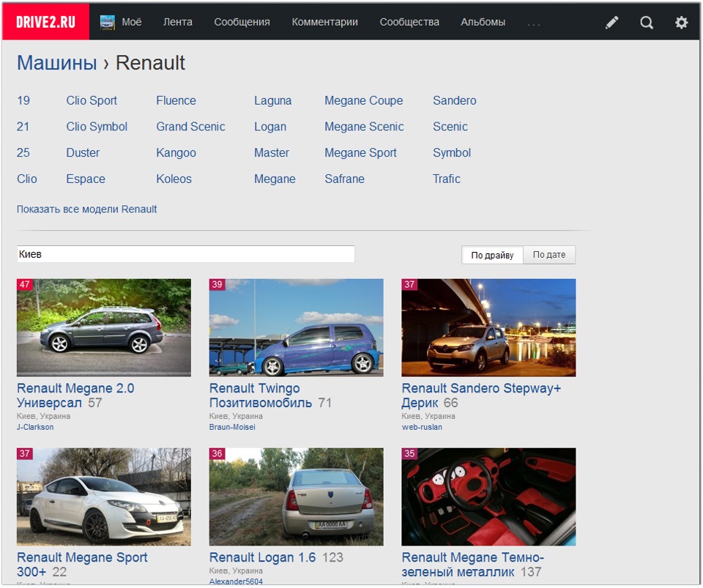Open the search magnifier icon
703x588 pixels.
[x=647, y=22]
